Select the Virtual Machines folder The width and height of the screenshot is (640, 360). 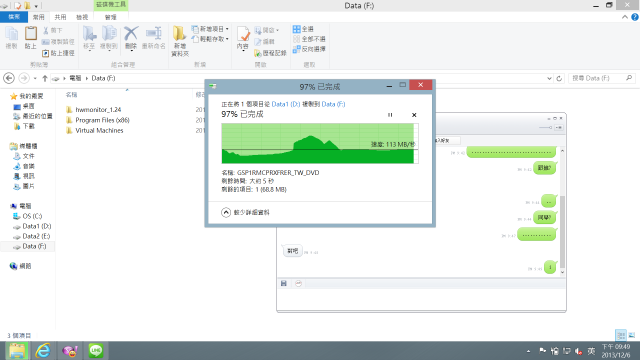(99, 131)
